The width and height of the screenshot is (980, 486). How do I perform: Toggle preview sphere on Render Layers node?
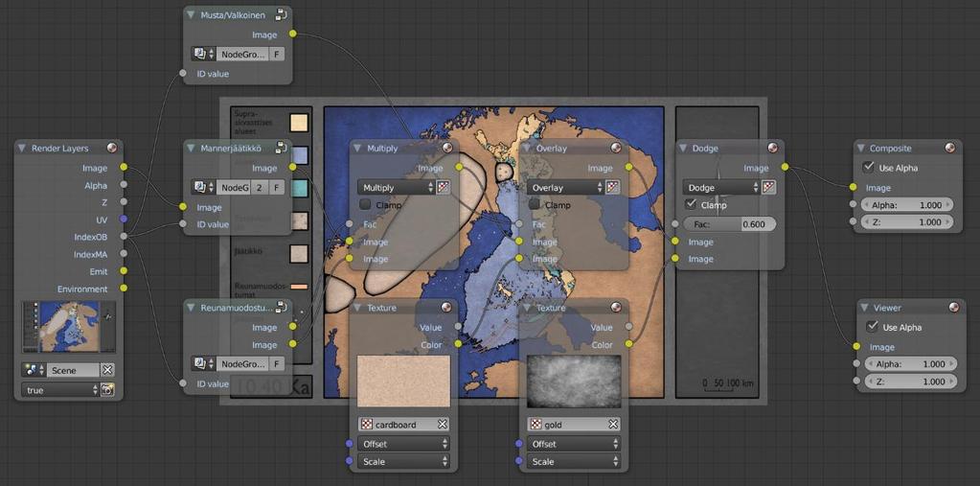tap(111, 149)
